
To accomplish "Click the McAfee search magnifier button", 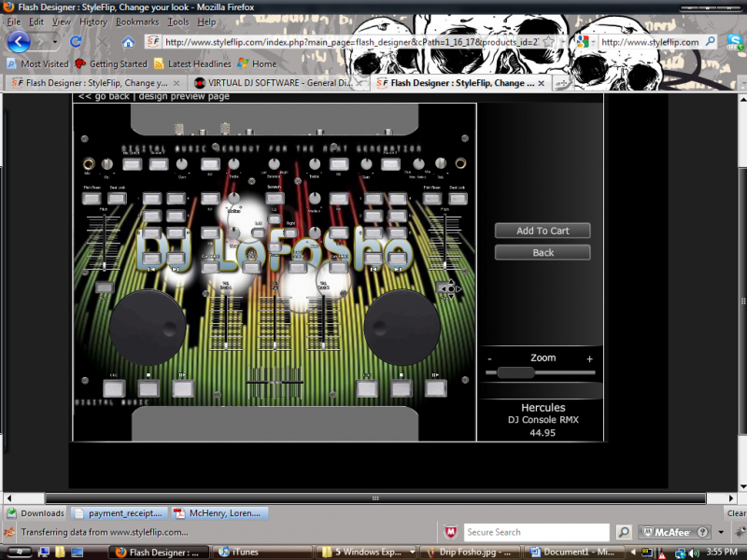I will [x=623, y=532].
